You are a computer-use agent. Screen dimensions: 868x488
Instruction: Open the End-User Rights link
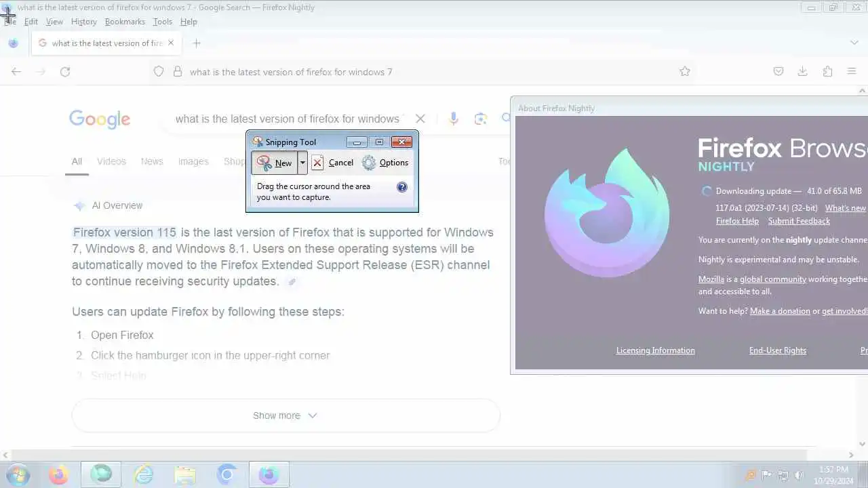pyautogui.click(x=778, y=350)
